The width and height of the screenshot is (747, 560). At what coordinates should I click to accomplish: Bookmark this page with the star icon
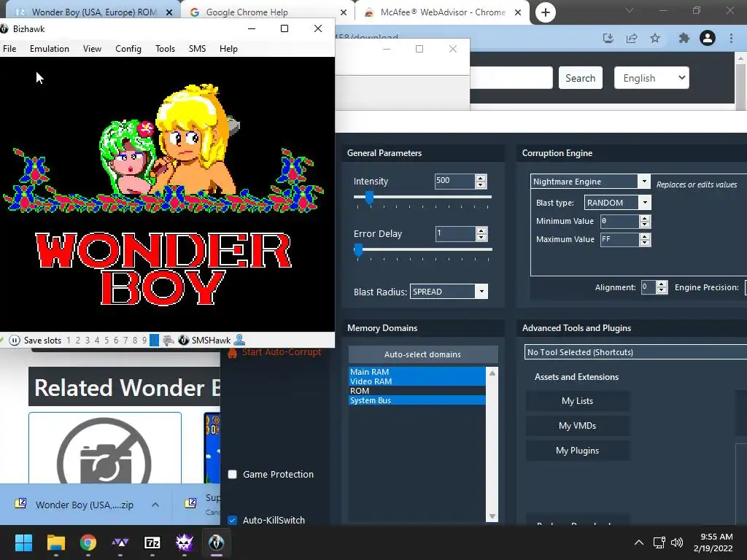(655, 38)
